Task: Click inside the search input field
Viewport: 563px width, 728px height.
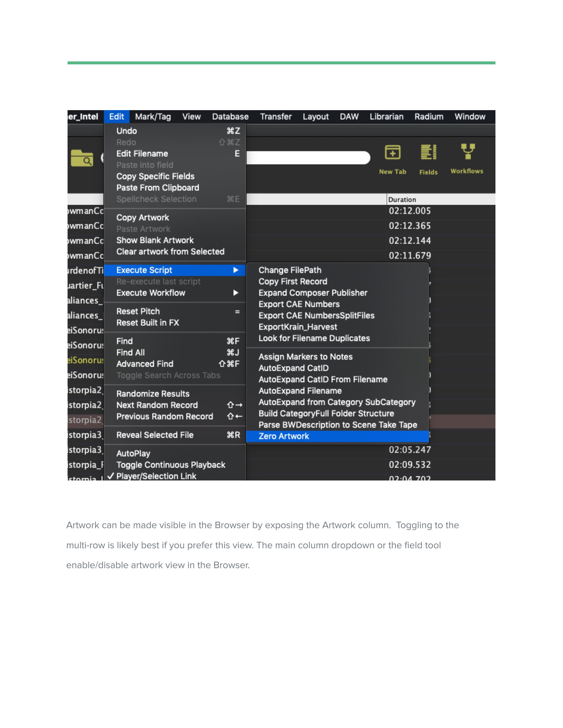Action: click(x=307, y=158)
